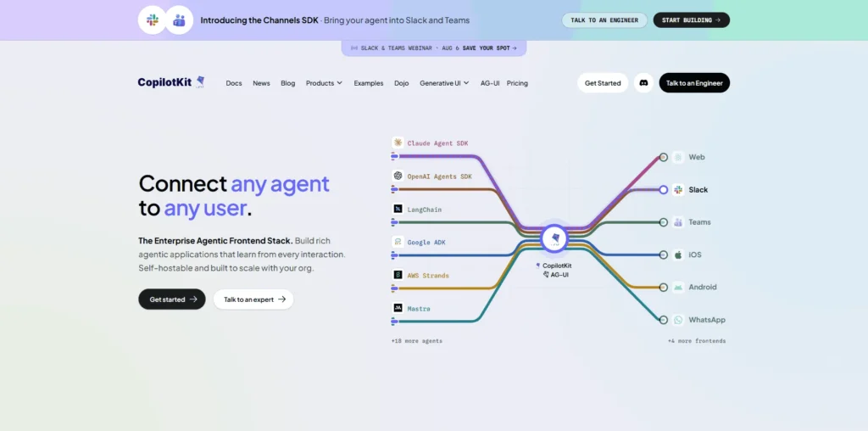Expand the Products dropdown menu
This screenshot has height=431, width=868.
pos(324,83)
